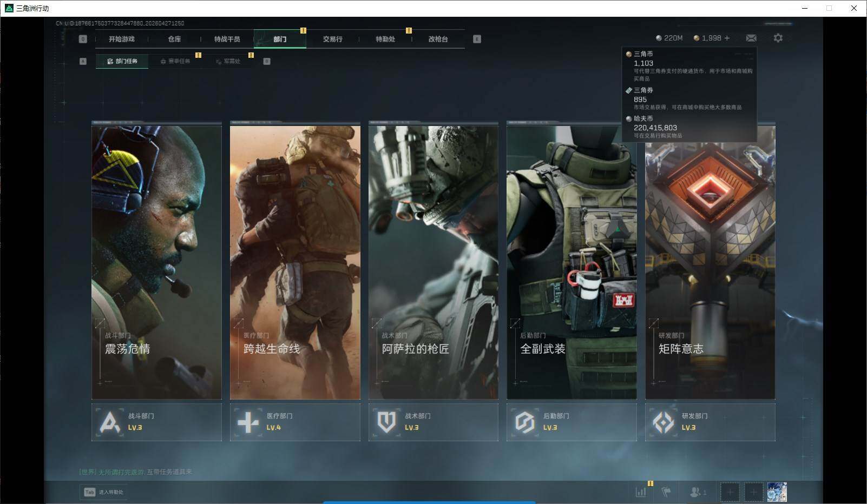Add more currency with the plus sign
The image size is (867, 504).
(727, 38)
